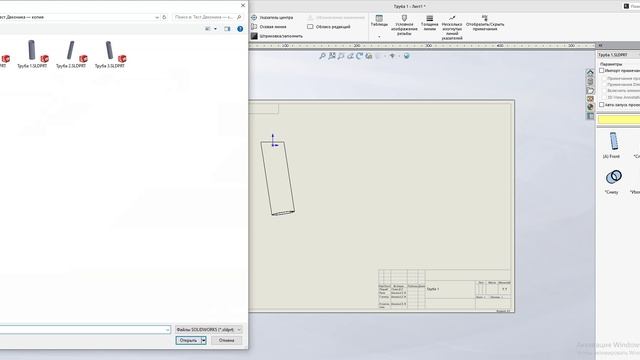Open the Design Library task pane icon

pyautogui.click(x=590, y=82)
